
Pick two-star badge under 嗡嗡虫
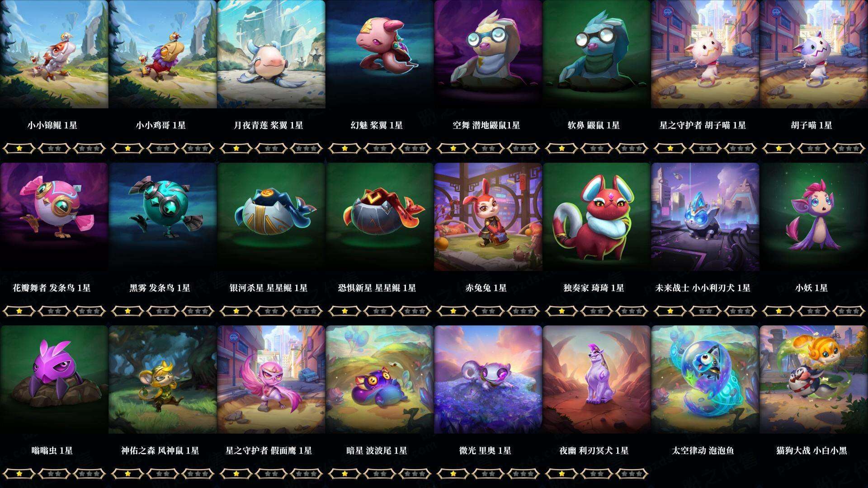(x=54, y=474)
